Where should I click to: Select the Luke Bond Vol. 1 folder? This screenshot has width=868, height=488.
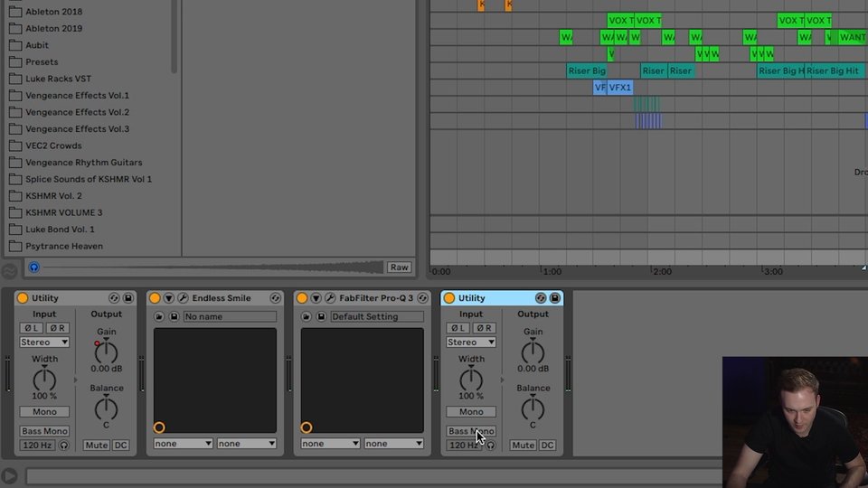point(60,230)
